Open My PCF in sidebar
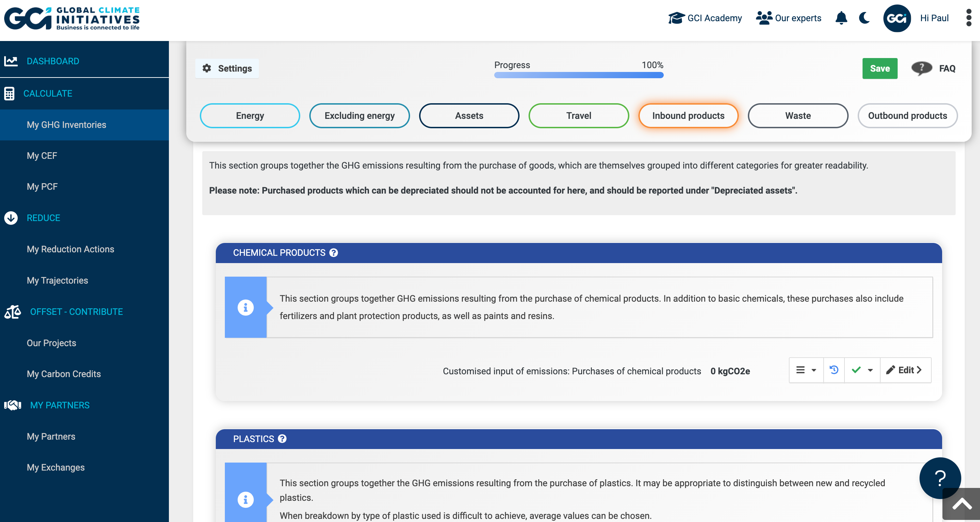The image size is (980, 522). pyautogui.click(x=42, y=187)
